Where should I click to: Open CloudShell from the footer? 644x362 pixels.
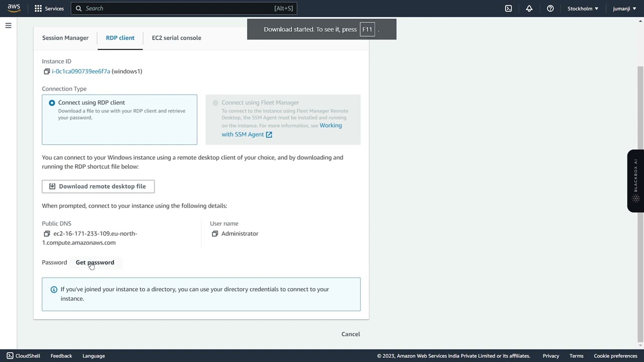[x=23, y=356]
